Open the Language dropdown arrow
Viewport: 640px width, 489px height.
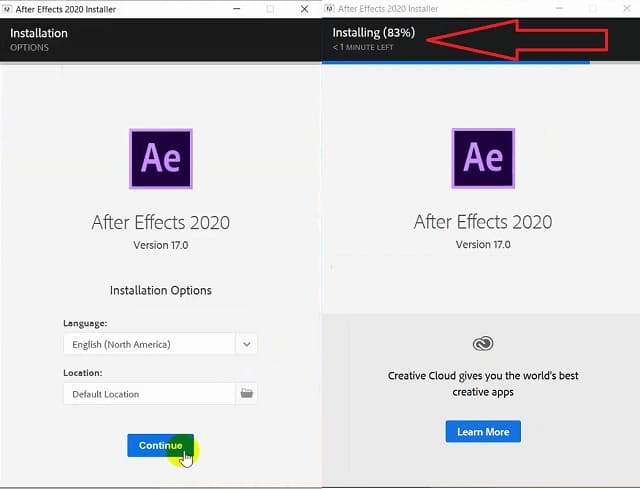coord(247,344)
